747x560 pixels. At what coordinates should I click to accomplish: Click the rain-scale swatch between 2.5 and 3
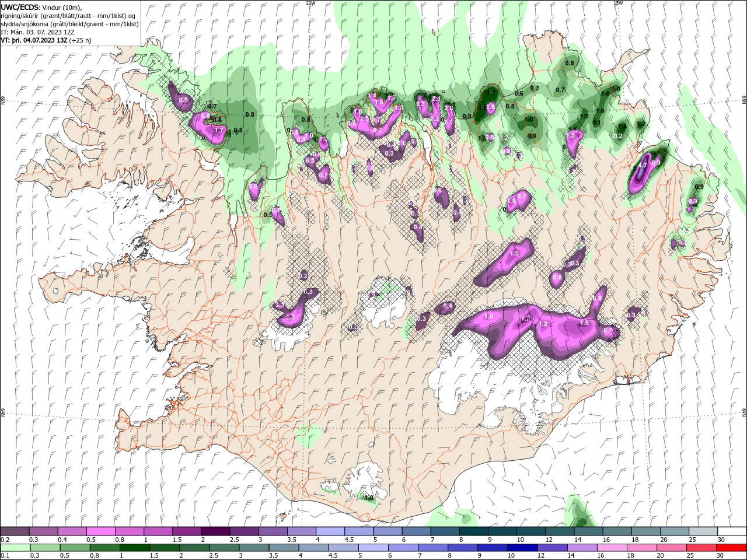coord(224,548)
